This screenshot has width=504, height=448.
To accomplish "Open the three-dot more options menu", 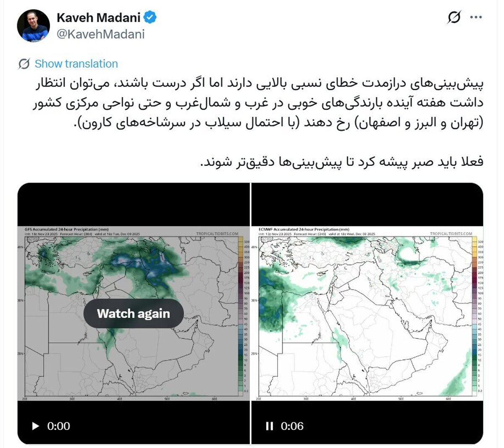I will click(476, 18).
